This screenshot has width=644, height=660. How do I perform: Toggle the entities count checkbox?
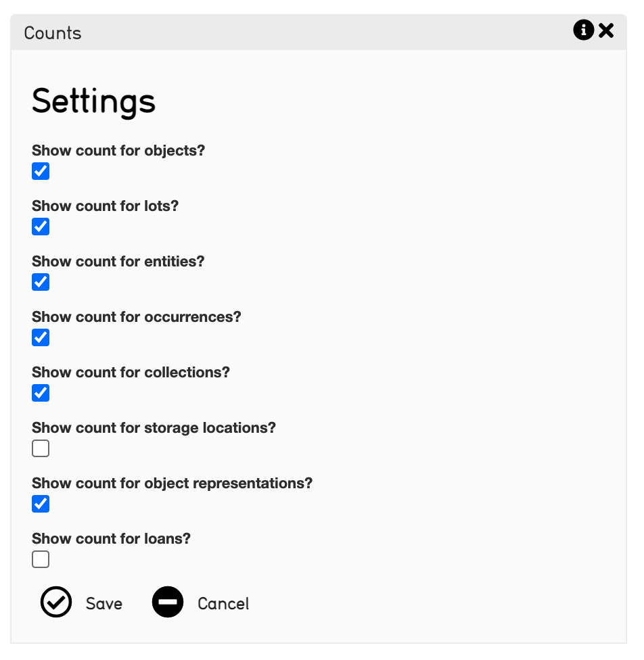[x=41, y=282]
